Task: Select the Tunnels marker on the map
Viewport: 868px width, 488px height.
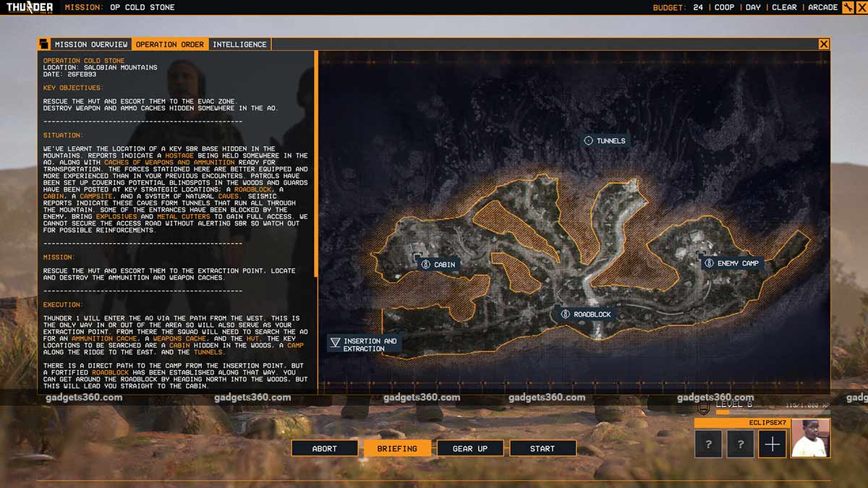Action: point(605,141)
